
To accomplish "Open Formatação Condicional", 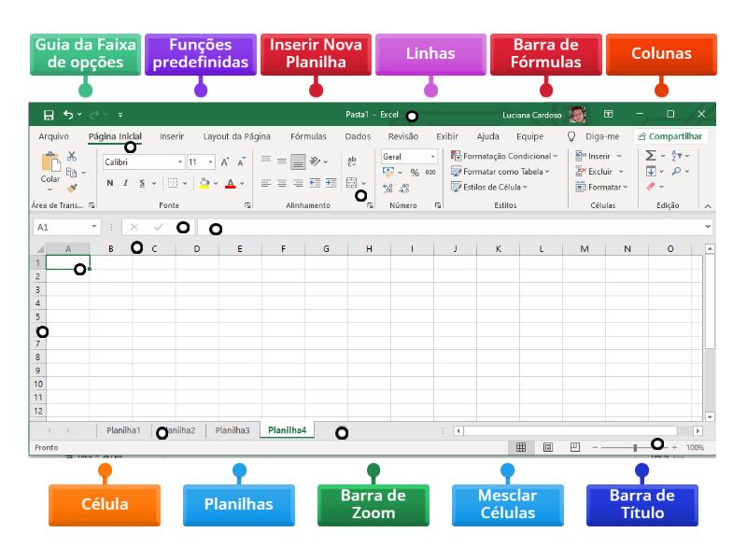I will point(504,155).
